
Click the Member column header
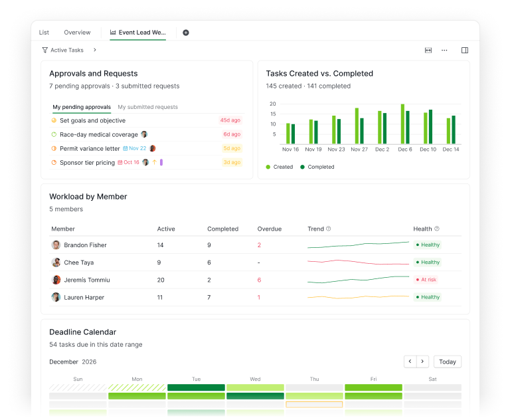pyautogui.click(x=63, y=229)
